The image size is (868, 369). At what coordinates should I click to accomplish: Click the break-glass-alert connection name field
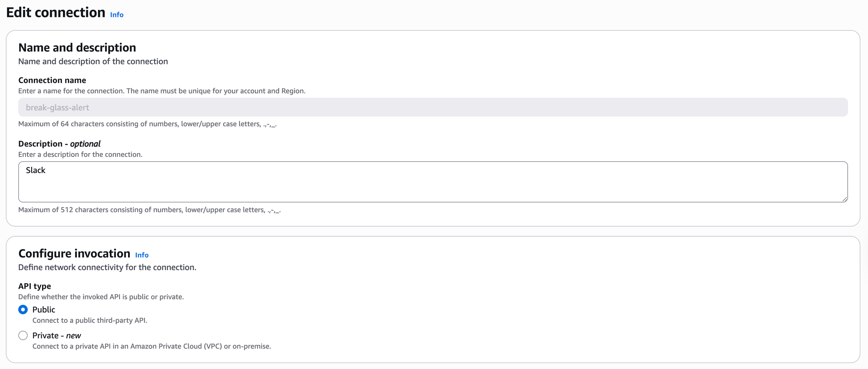click(433, 107)
